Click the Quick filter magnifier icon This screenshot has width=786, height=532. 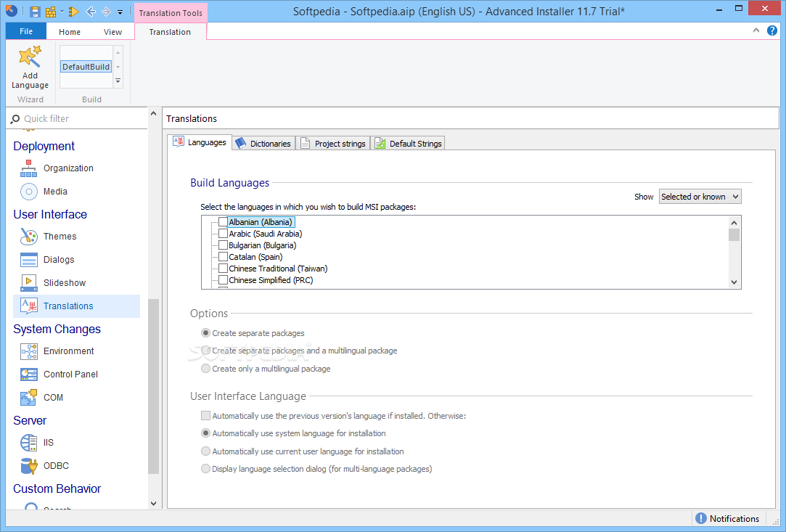(x=15, y=119)
